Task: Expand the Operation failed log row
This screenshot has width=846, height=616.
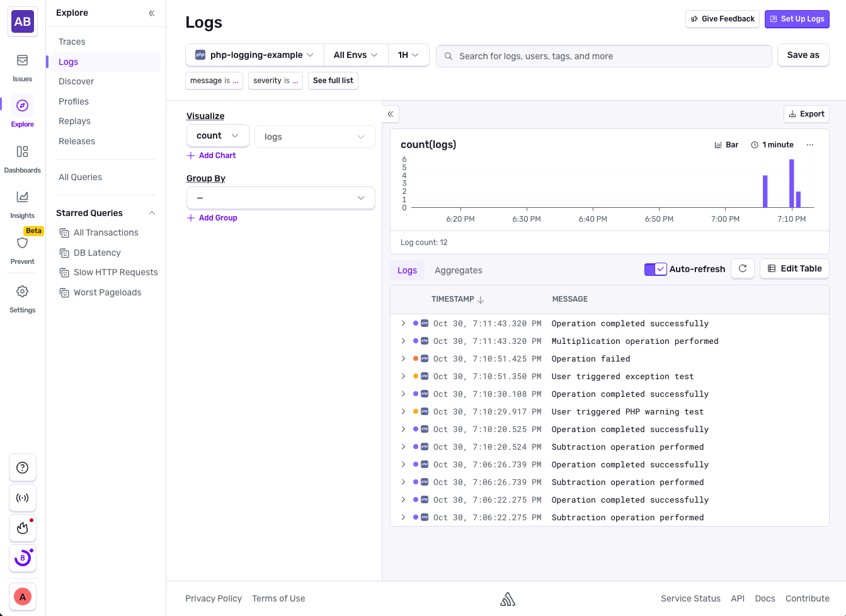Action: (x=403, y=358)
